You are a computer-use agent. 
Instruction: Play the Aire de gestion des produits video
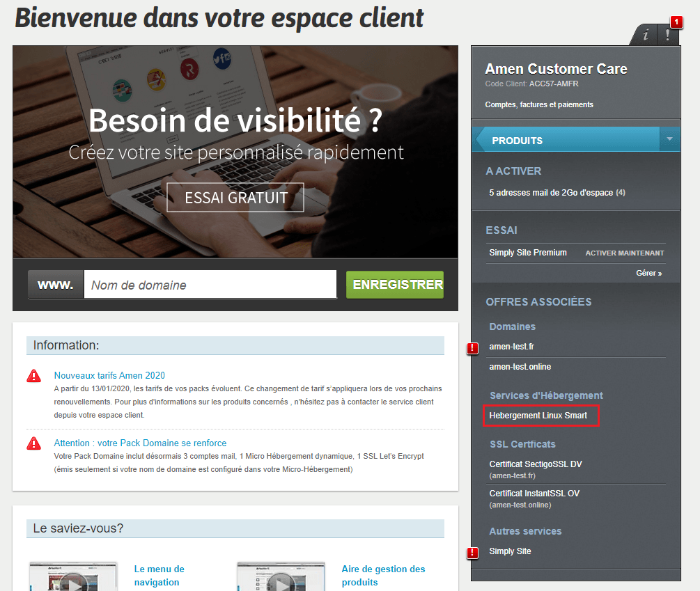click(281, 576)
